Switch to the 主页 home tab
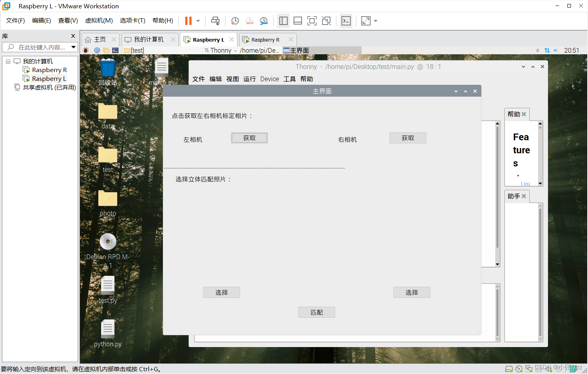 pos(100,40)
